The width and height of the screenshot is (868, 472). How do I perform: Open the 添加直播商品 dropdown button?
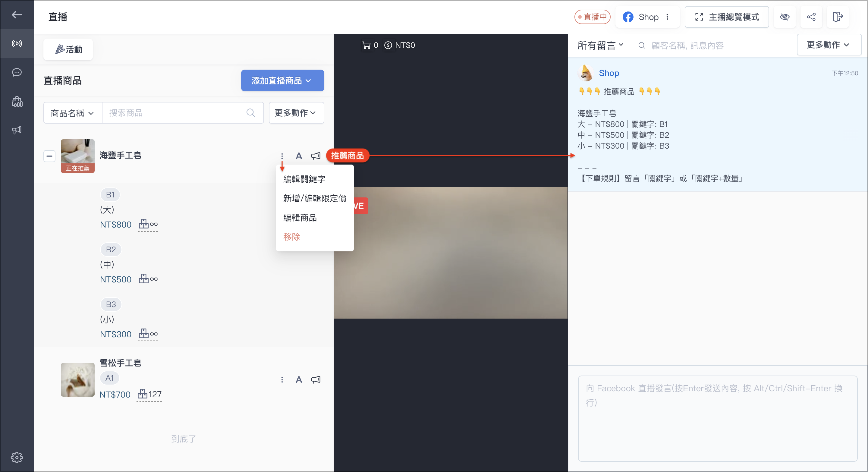pos(282,80)
